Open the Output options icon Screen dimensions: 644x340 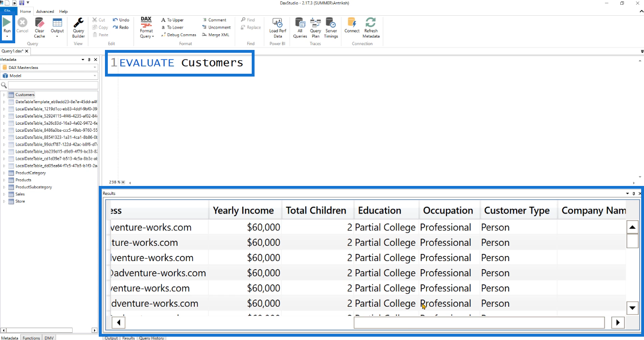point(57,28)
